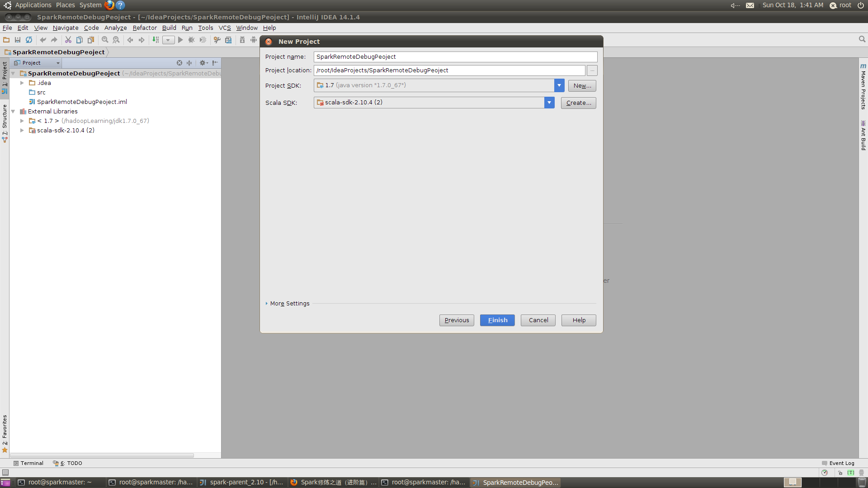Open the Navigate menu
The width and height of the screenshot is (868, 488).
66,28
